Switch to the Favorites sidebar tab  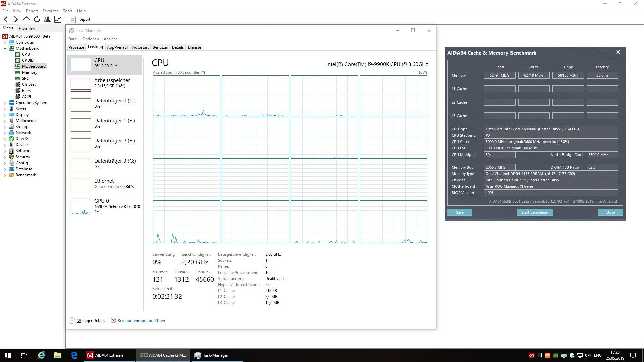click(26, 29)
